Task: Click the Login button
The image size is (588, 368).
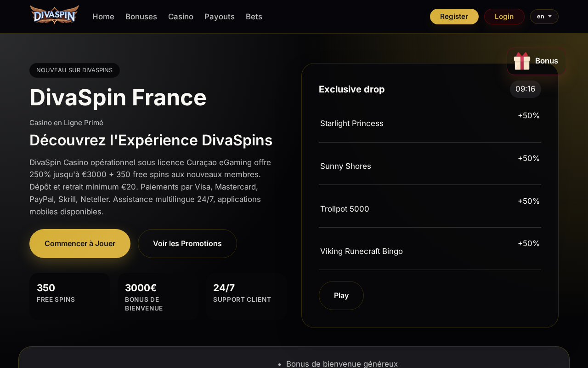Action: pos(504,17)
